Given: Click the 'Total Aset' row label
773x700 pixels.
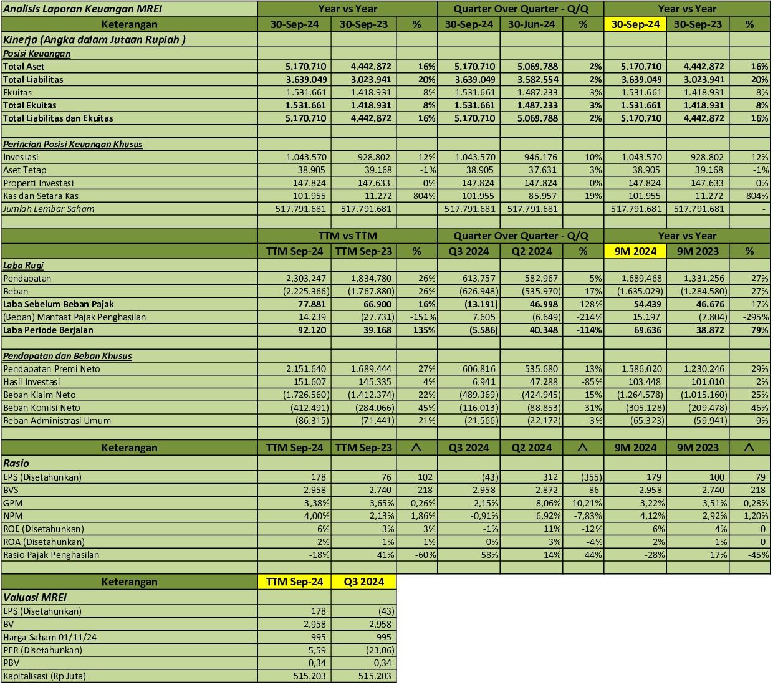Looking at the screenshot, I should click(x=24, y=67).
